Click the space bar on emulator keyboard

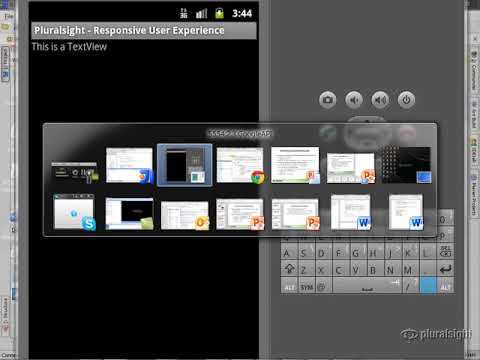367,286
